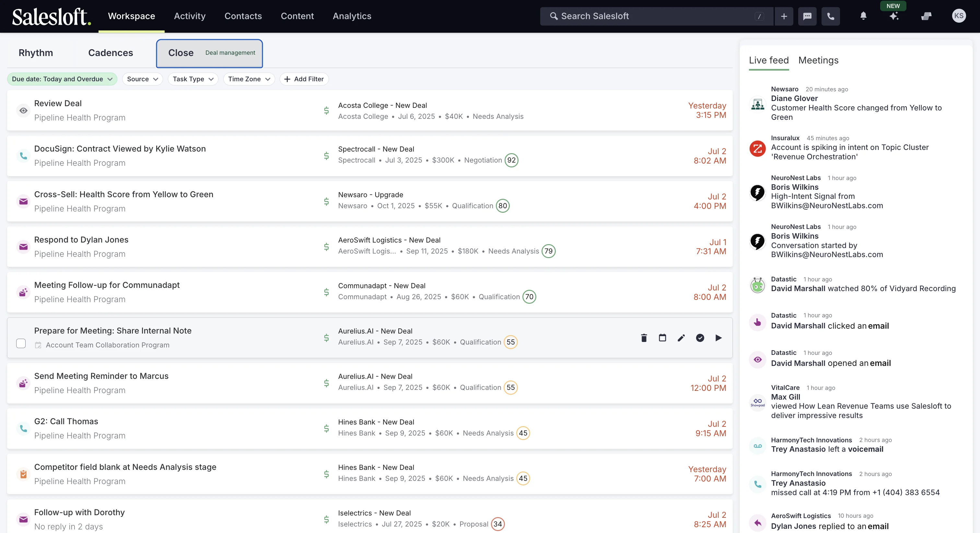Click email icon on Cross-Sell Health Score task
980x533 pixels.
tap(23, 201)
